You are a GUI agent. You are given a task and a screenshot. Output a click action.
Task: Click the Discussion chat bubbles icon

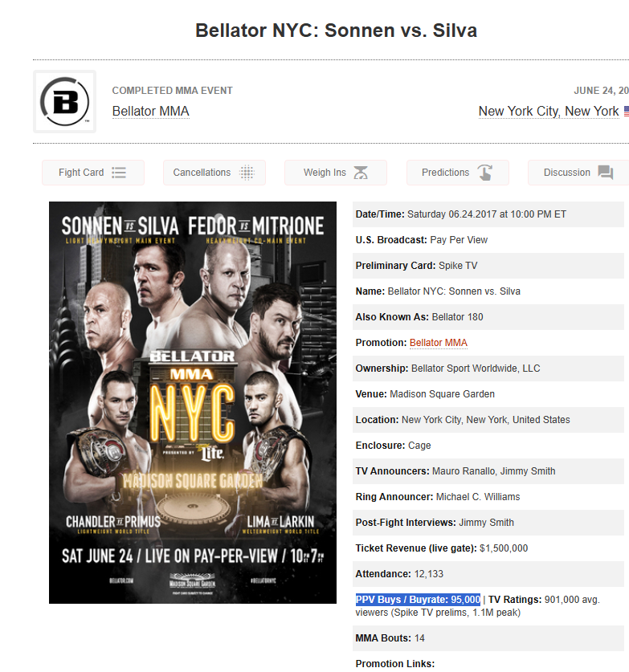click(x=606, y=173)
